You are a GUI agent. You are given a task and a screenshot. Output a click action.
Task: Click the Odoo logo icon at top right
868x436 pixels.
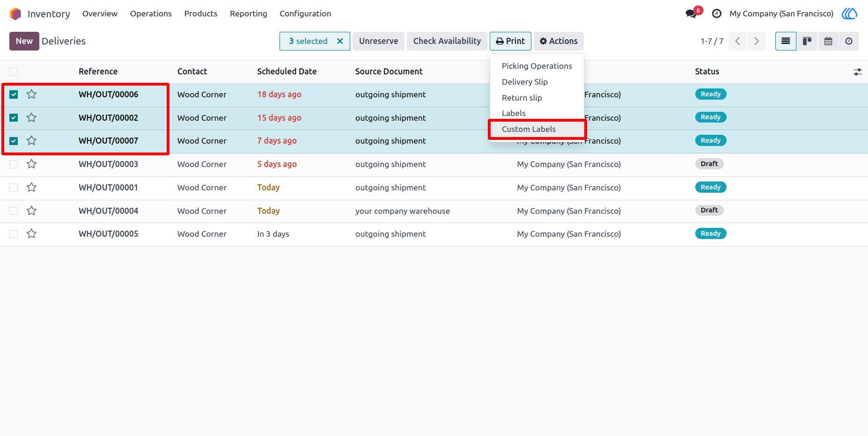(849, 14)
